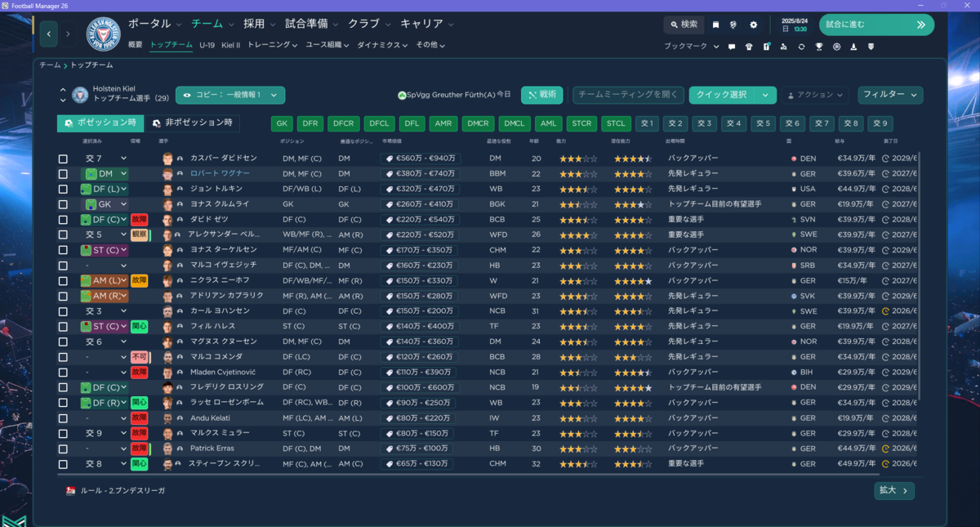Click the shirt shortcut icon in the bookmarks bar
The height and width of the screenshot is (527, 980).
click(749, 47)
